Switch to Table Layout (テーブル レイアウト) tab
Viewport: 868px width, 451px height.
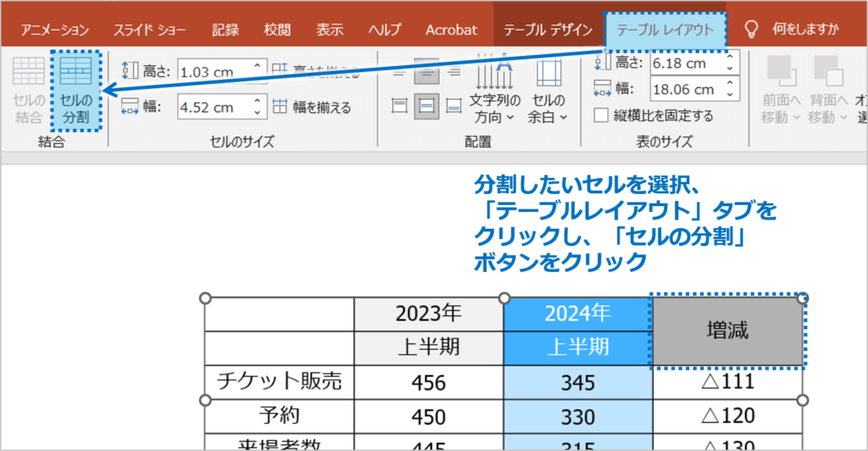click(665, 30)
